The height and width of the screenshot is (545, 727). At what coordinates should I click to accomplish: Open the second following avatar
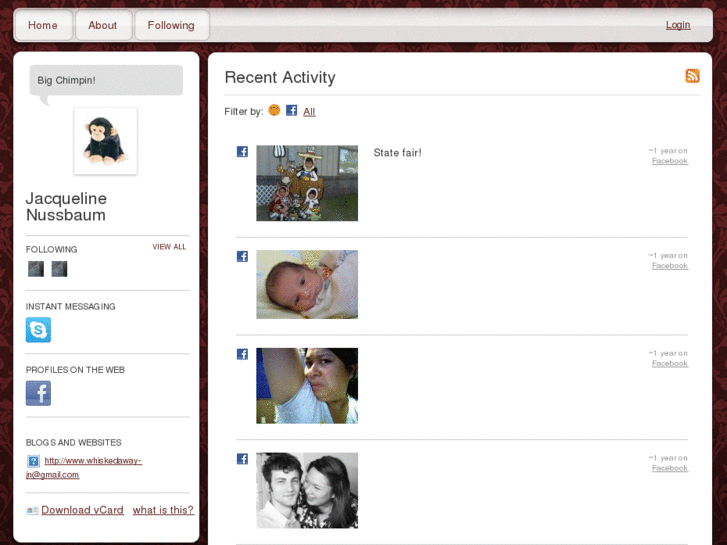(x=59, y=269)
